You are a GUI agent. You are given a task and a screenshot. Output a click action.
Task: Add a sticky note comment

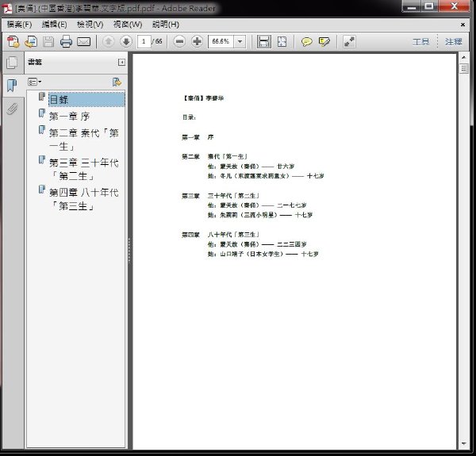(x=306, y=41)
